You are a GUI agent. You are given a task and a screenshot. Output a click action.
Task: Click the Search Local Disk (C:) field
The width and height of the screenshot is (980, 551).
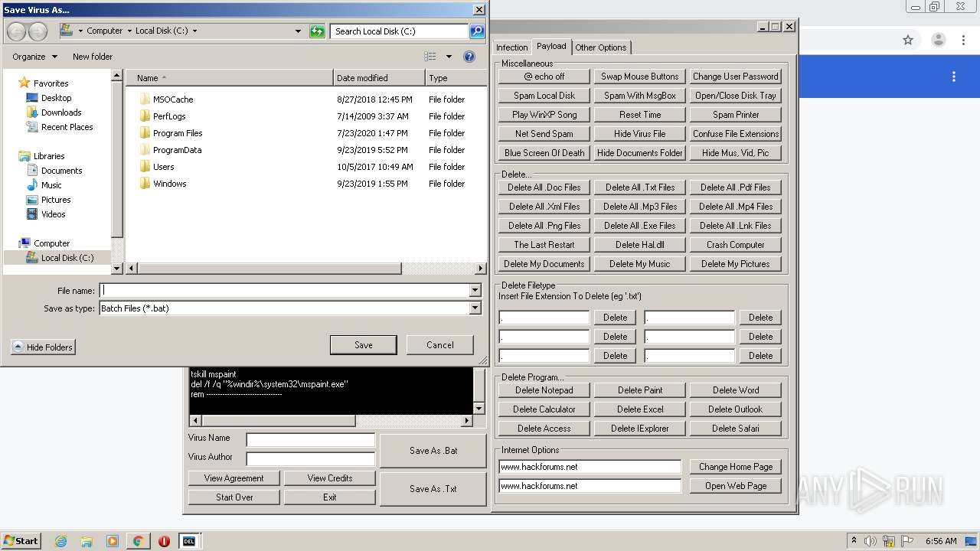click(x=400, y=31)
